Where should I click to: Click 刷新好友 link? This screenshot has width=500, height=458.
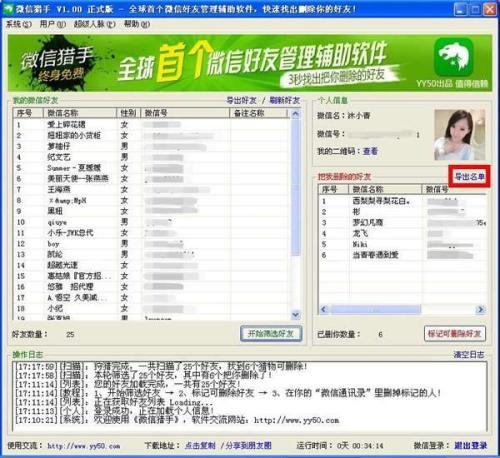284,100
